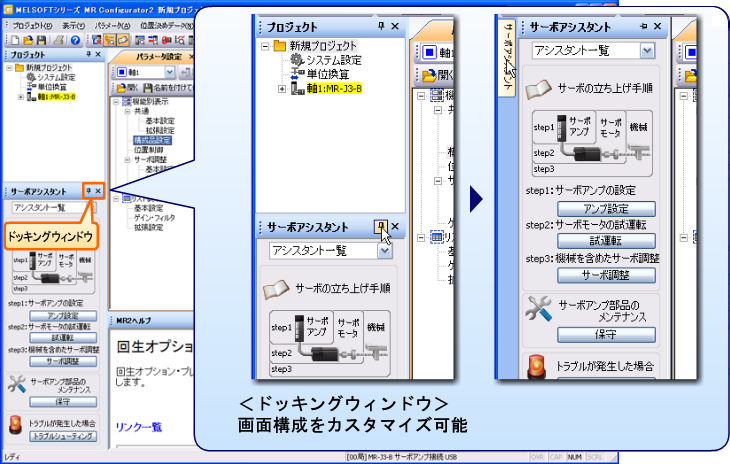Collapse the 共通 tree node
730x464 pixels.
point(127,112)
